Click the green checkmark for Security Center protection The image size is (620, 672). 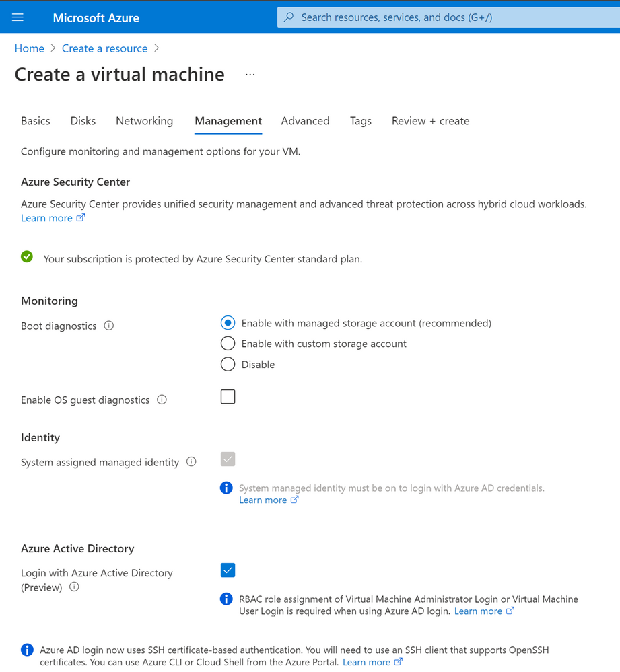[27, 256]
